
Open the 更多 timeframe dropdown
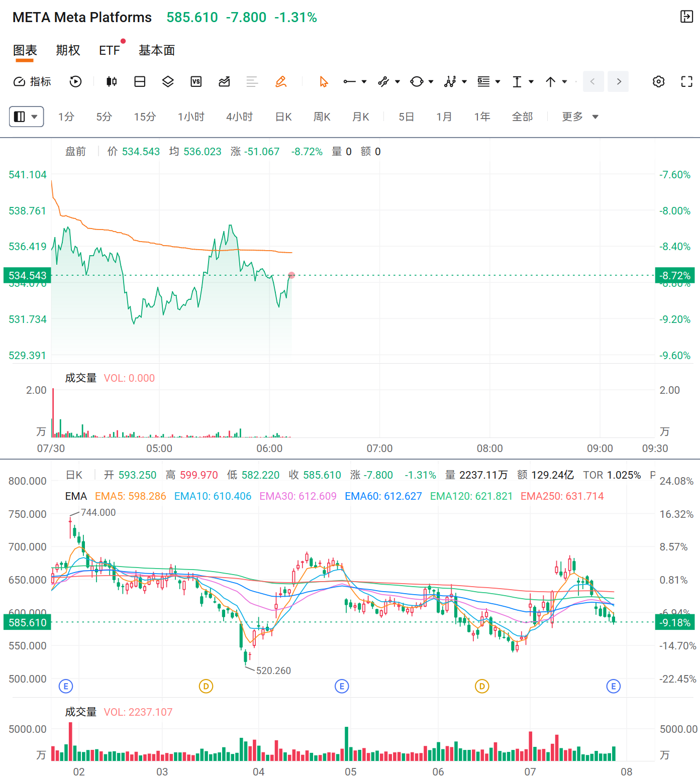(580, 117)
